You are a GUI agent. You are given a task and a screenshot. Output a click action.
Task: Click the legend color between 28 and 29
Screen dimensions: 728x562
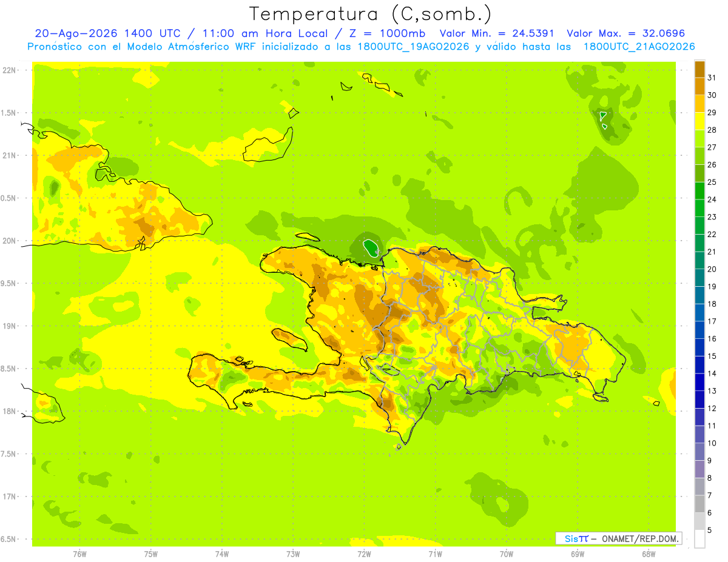[699, 121]
